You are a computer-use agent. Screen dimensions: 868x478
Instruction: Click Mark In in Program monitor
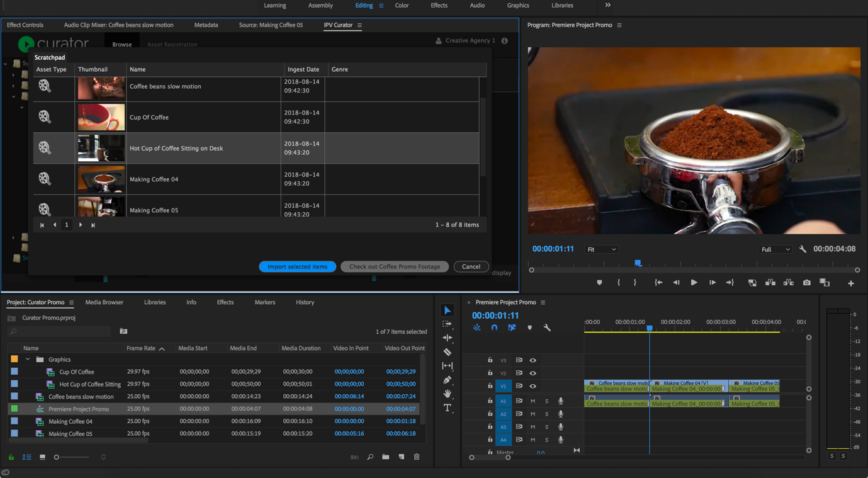(619, 283)
